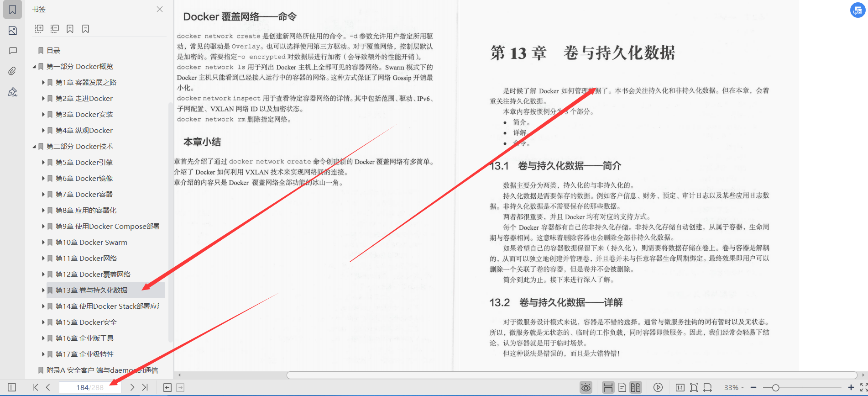Open bookmark 第7章 Docker容器

pyautogui.click(x=84, y=195)
